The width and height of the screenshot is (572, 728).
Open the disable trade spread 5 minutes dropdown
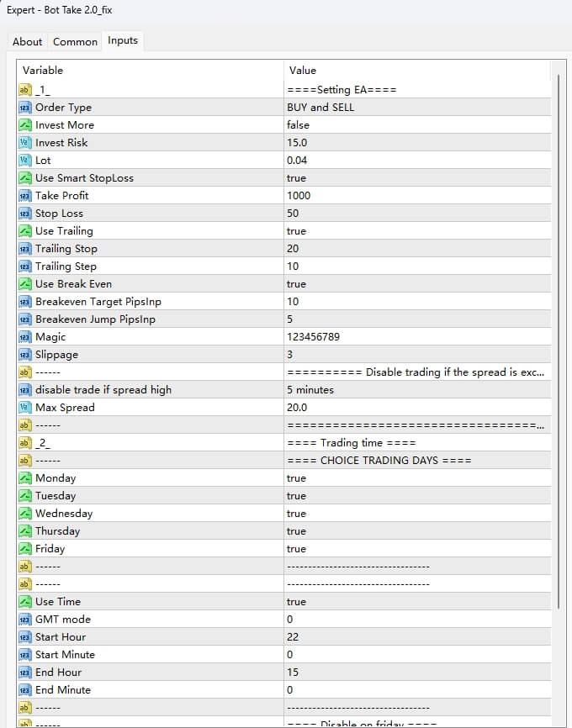[x=310, y=390]
